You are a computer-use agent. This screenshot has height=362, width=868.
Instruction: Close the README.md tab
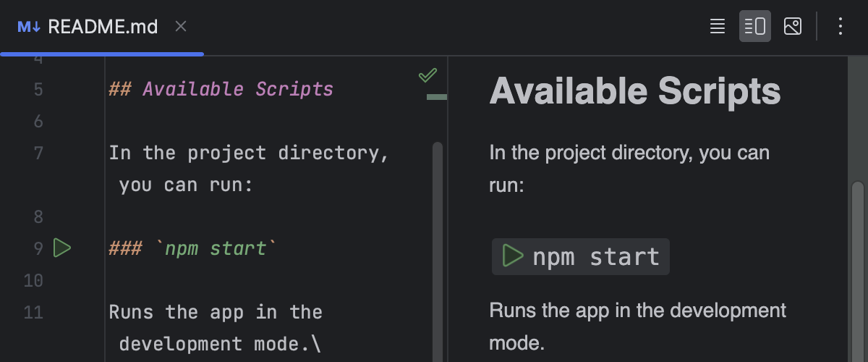pyautogui.click(x=181, y=27)
